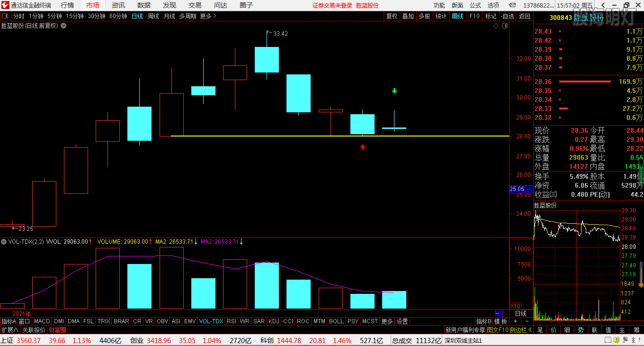This screenshot has width=644, height=346.
Task: Click stock code 300843 header
Action: [560, 18]
